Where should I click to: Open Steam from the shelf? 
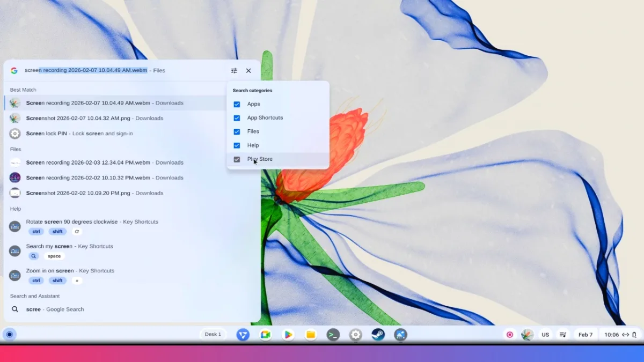click(x=378, y=335)
